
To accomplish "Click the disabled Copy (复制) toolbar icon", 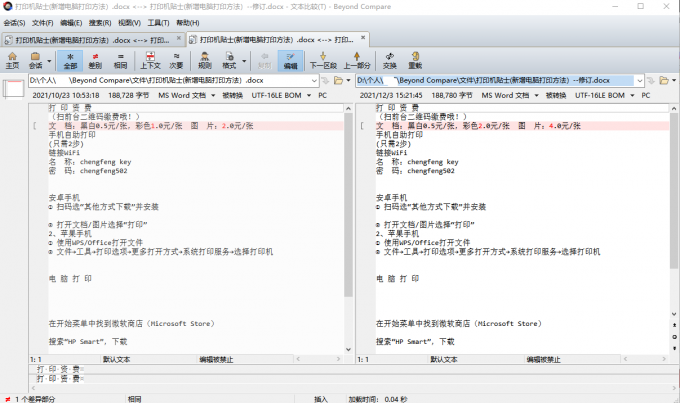I will tap(265, 60).
